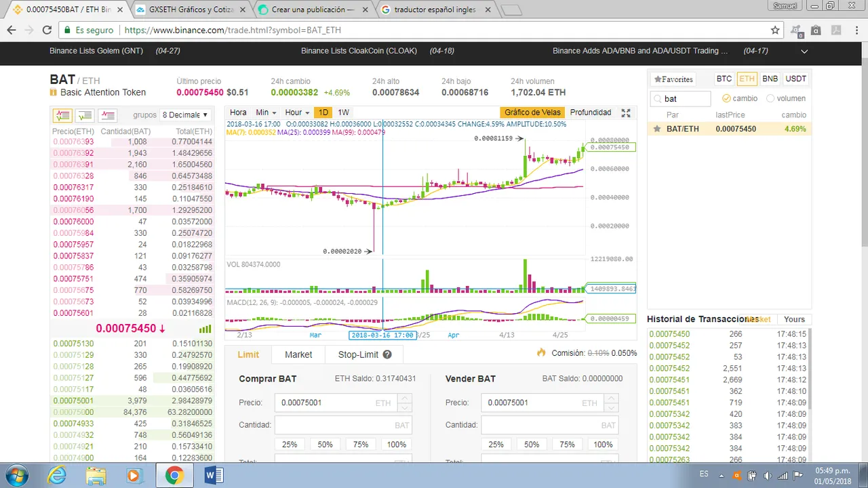Image resolution: width=868 pixels, height=488 pixels.
Task: Show only buy orders order book icon
Action: pos(85,115)
